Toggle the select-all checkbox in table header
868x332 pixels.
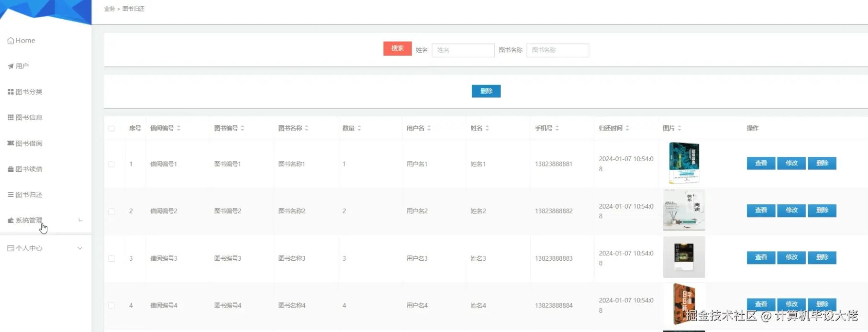111,128
